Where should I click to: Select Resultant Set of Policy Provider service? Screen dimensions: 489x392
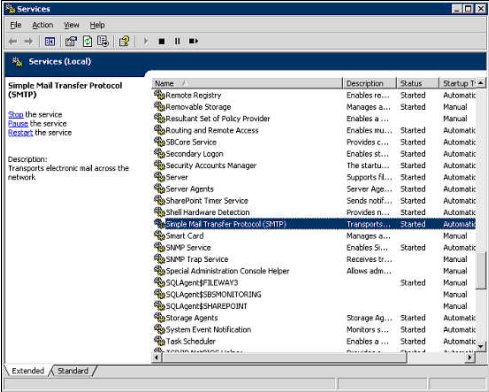(x=314, y=118)
